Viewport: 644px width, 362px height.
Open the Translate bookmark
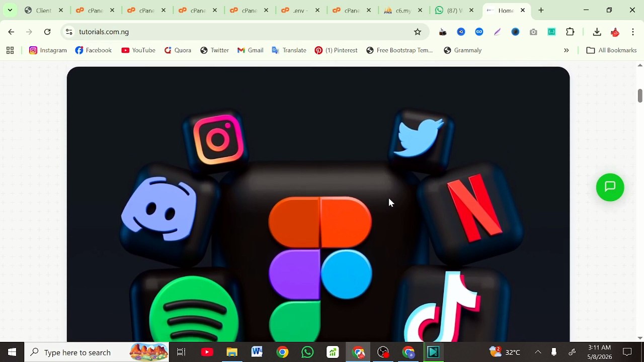pos(289,50)
